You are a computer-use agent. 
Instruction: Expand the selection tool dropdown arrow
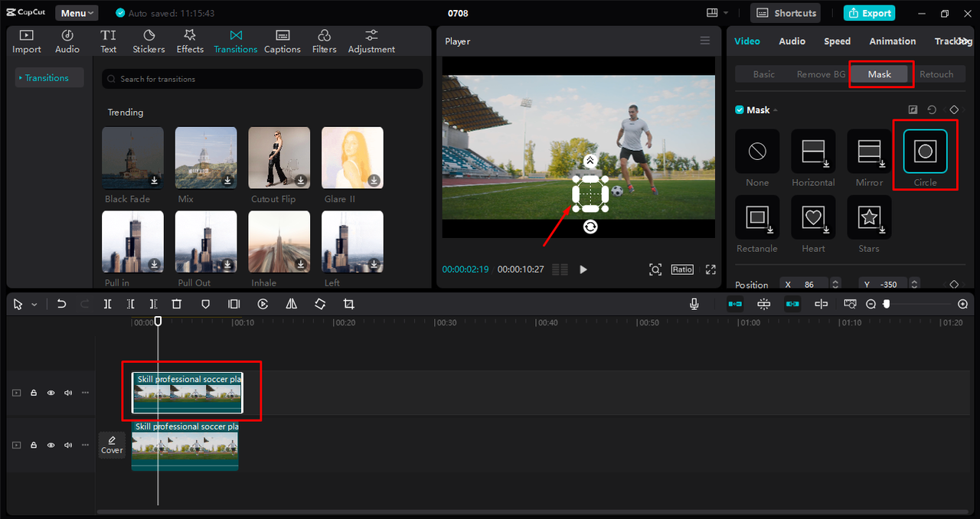coord(34,305)
